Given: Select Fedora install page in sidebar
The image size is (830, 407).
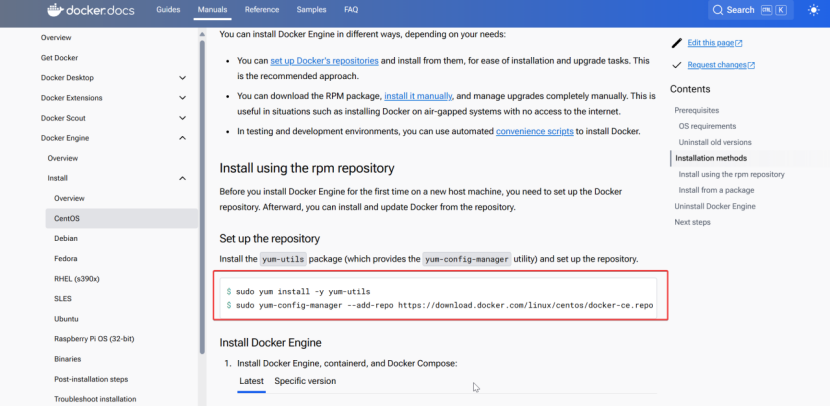Looking at the screenshot, I should [66, 259].
